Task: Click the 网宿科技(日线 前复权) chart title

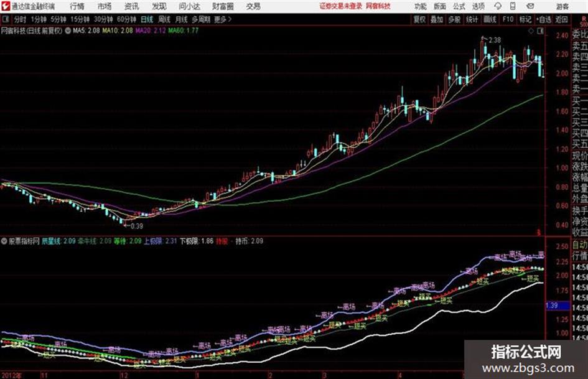Action: 32,30
